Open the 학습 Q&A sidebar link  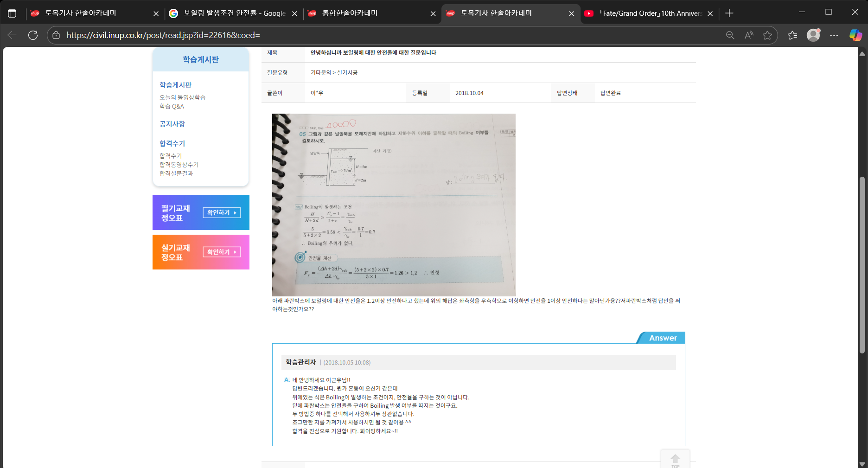coord(172,106)
